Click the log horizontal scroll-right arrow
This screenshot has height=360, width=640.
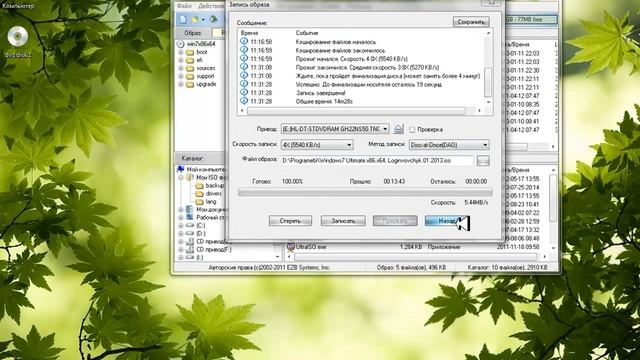coord(480,111)
